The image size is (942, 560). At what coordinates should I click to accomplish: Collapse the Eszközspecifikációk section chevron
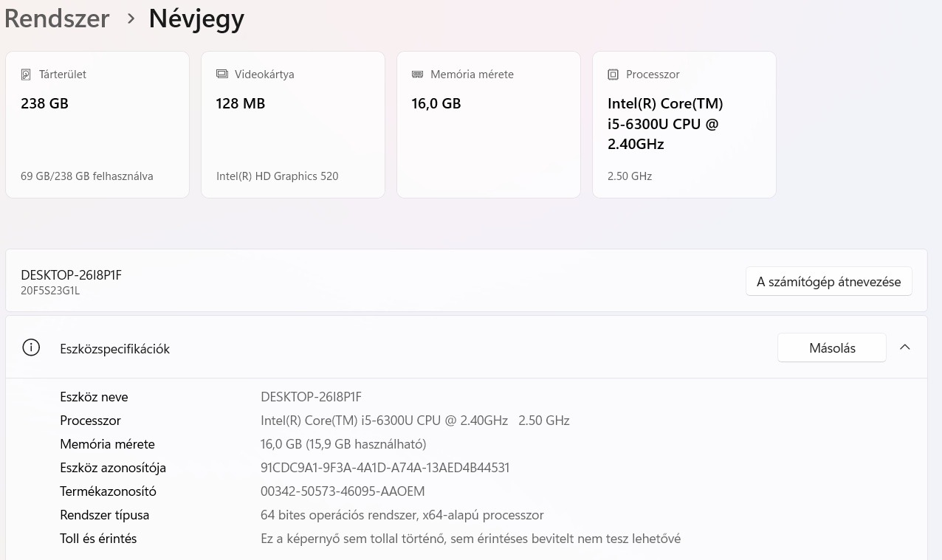pos(904,348)
